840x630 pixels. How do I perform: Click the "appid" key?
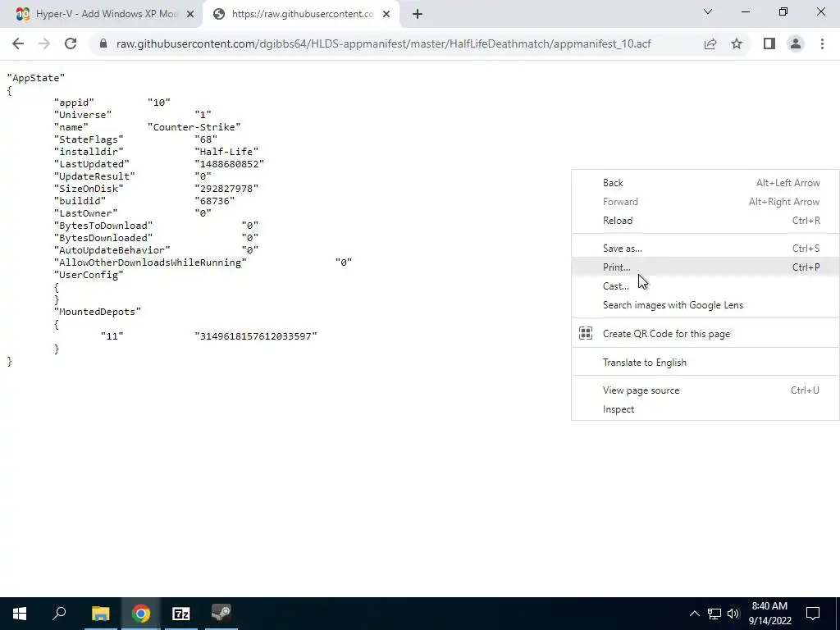point(74,102)
